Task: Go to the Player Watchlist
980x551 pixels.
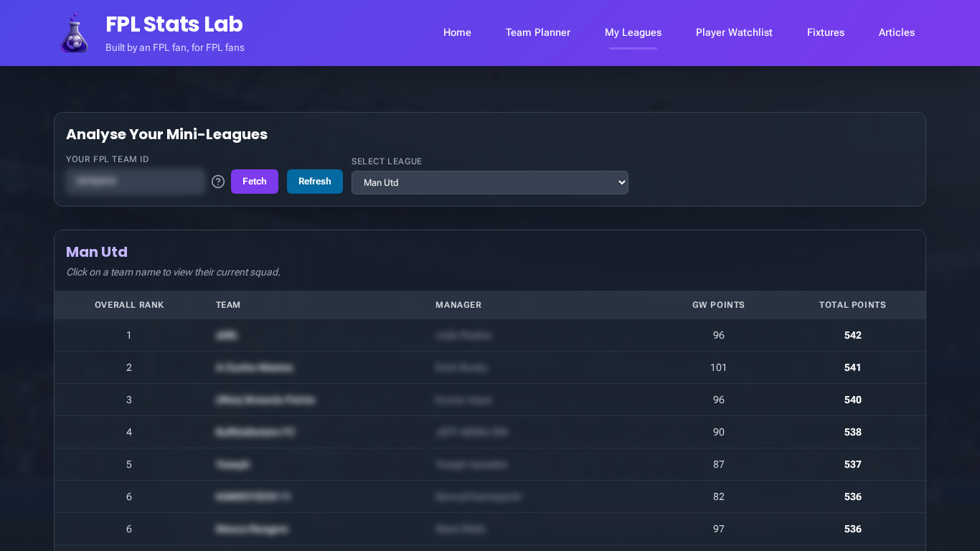Action: click(734, 32)
